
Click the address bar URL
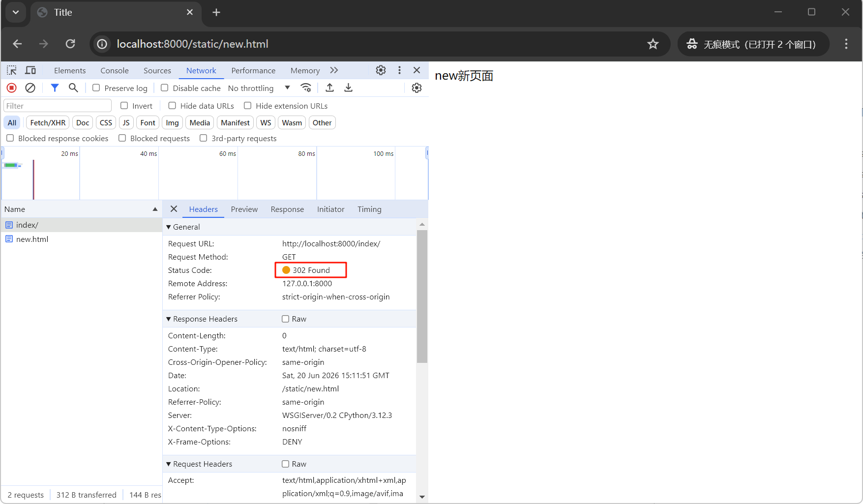coord(192,44)
